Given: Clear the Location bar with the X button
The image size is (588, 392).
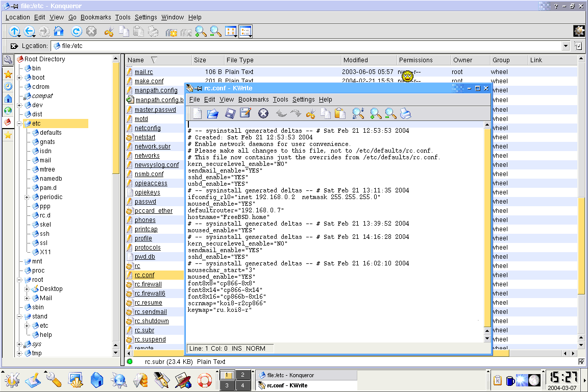Looking at the screenshot, I should (14, 46).
